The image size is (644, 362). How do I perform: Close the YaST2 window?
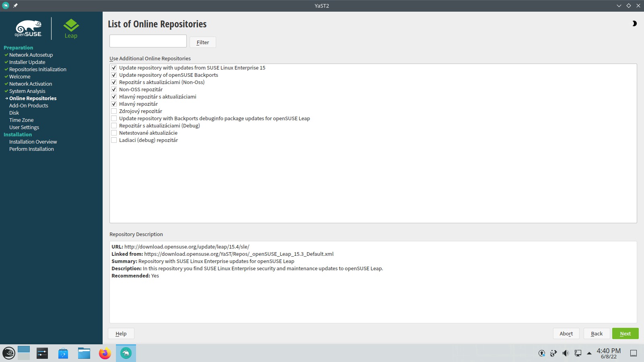point(638,6)
